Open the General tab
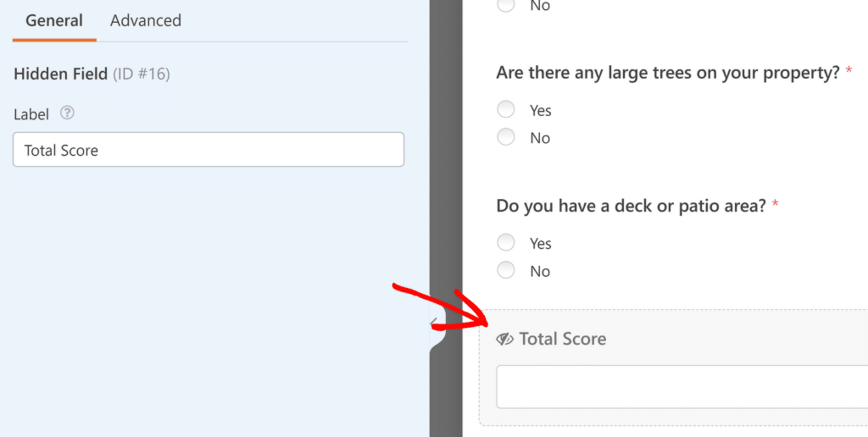This screenshot has width=868, height=437. (54, 20)
